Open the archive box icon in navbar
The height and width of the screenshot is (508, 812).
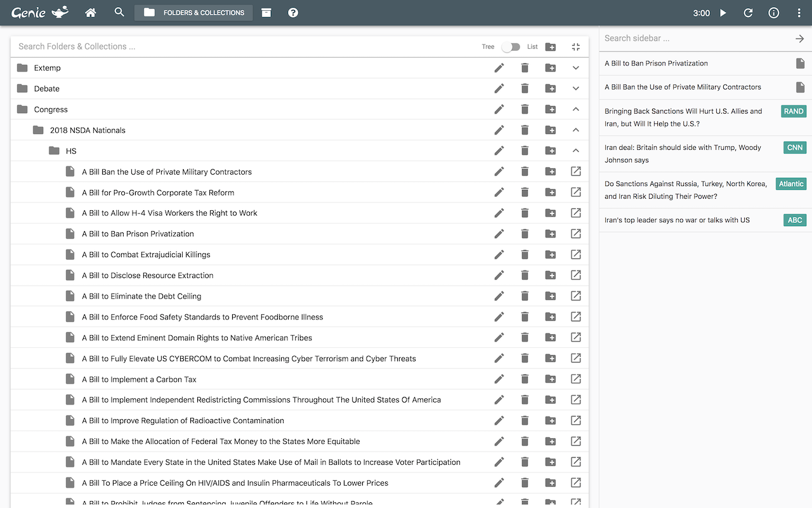266,13
